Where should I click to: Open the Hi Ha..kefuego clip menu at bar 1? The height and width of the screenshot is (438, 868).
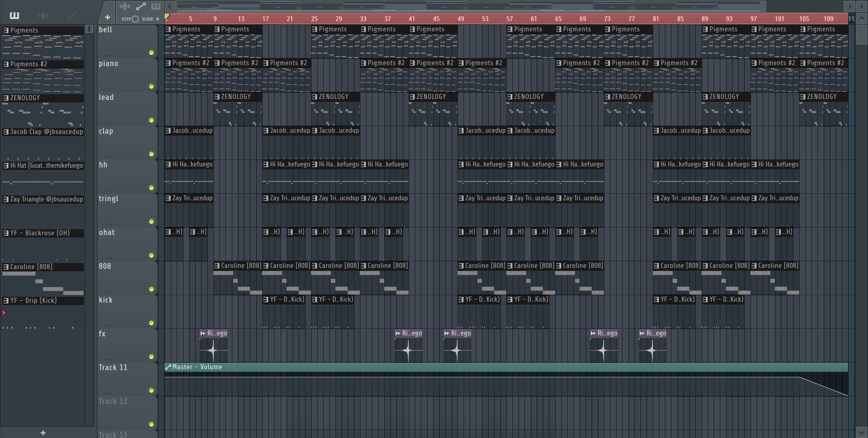coord(168,164)
